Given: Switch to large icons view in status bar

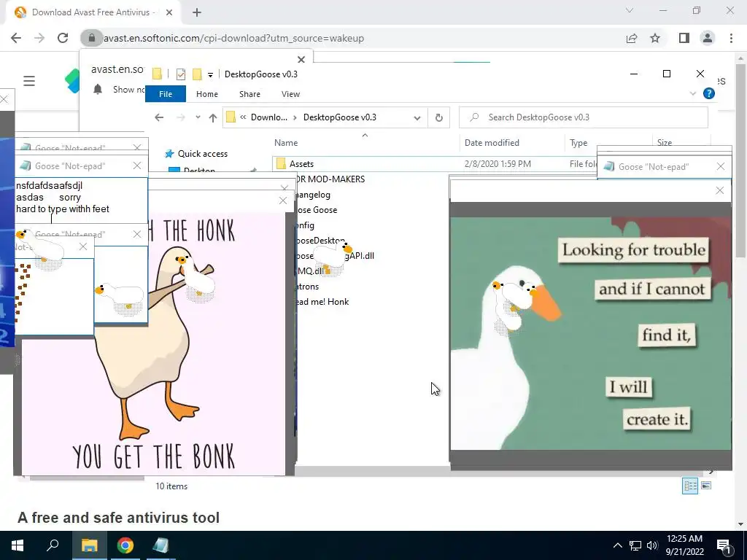Looking at the screenshot, I should pyautogui.click(x=706, y=486).
